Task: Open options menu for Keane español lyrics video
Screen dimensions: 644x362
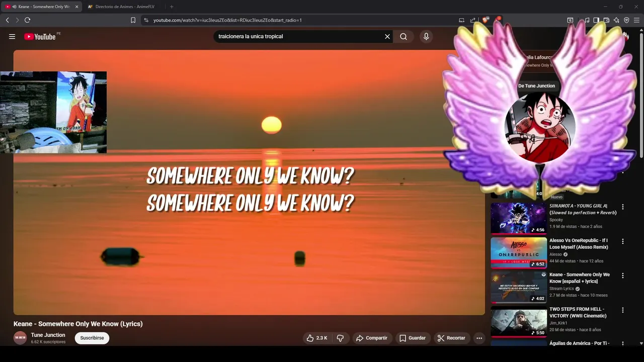Action: 623,276
